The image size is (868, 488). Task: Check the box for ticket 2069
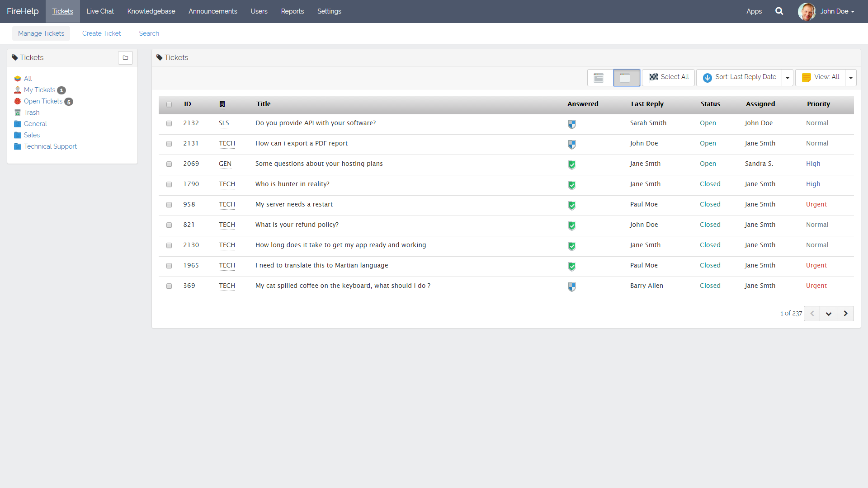[169, 164]
